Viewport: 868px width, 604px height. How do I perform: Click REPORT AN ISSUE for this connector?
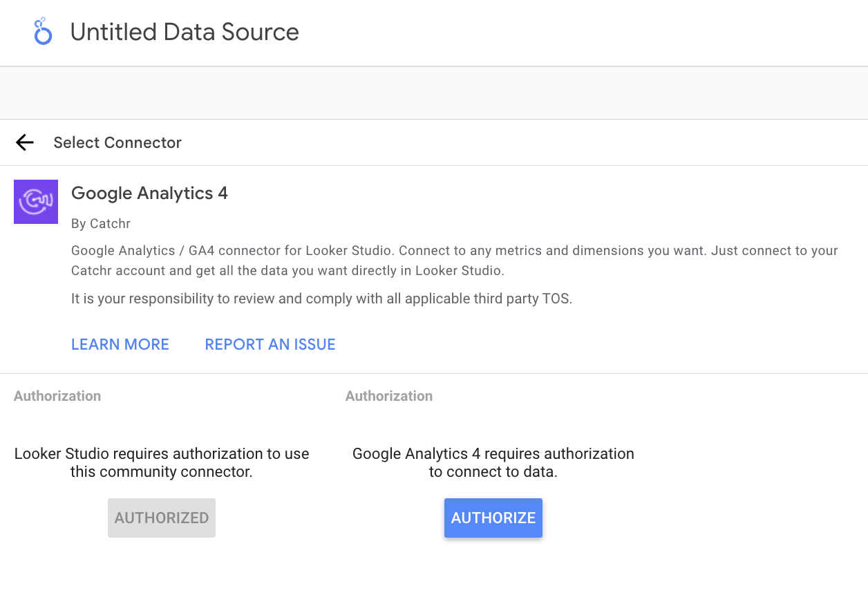[270, 344]
